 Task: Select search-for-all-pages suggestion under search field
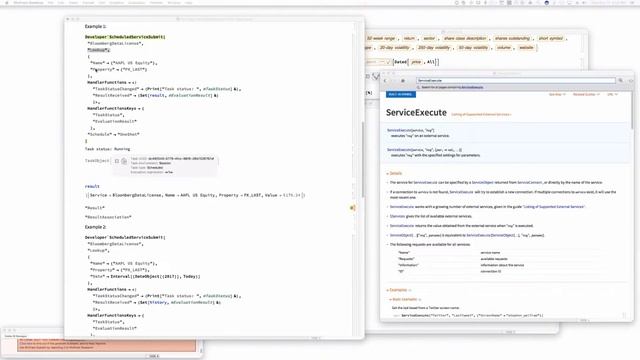pyautogui.click(x=452, y=87)
